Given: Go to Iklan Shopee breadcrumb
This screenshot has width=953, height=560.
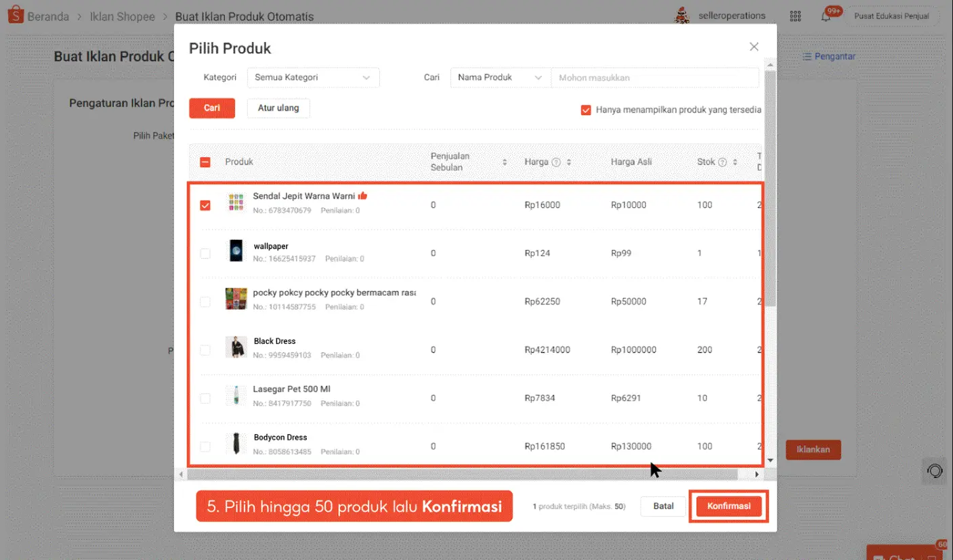Looking at the screenshot, I should pyautogui.click(x=122, y=16).
